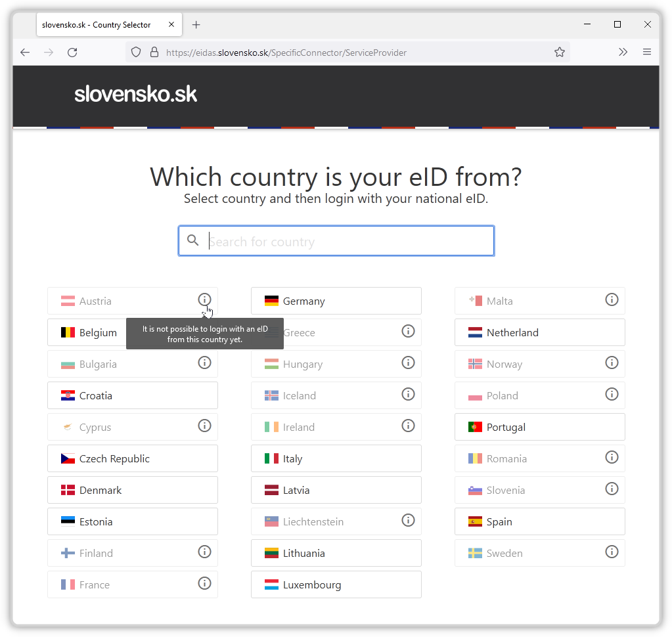Click the info icon next to France
672x637 pixels.
point(204,583)
